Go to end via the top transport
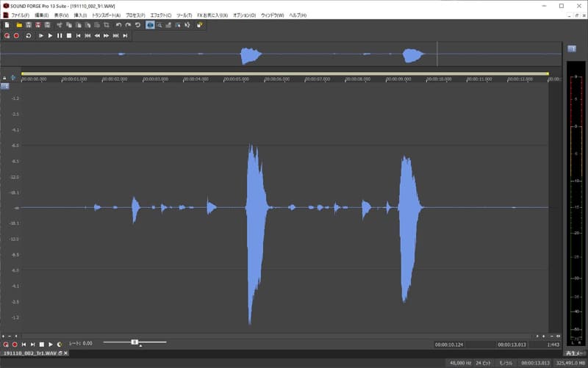588x368 pixels. tap(125, 35)
